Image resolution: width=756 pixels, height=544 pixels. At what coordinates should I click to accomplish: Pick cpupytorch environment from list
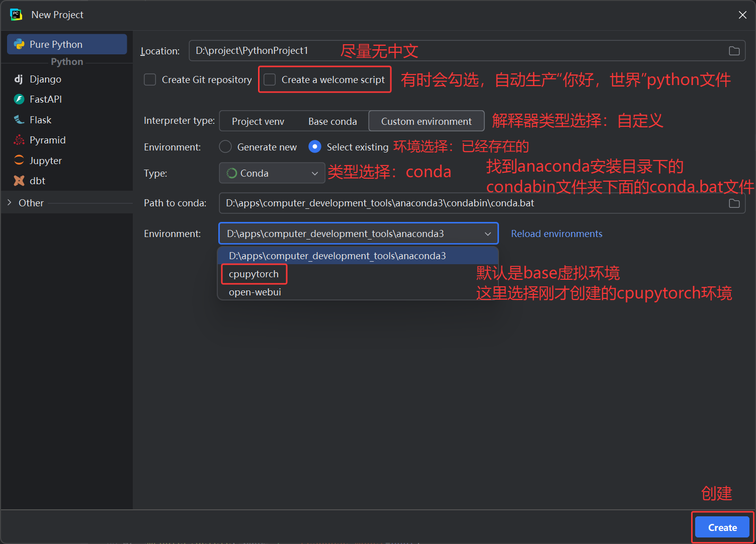pos(358,274)
